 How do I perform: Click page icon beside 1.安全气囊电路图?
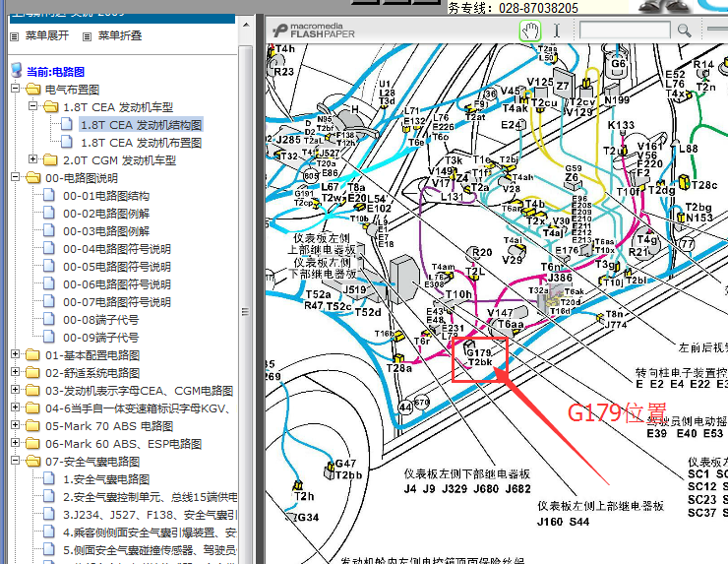49,478
